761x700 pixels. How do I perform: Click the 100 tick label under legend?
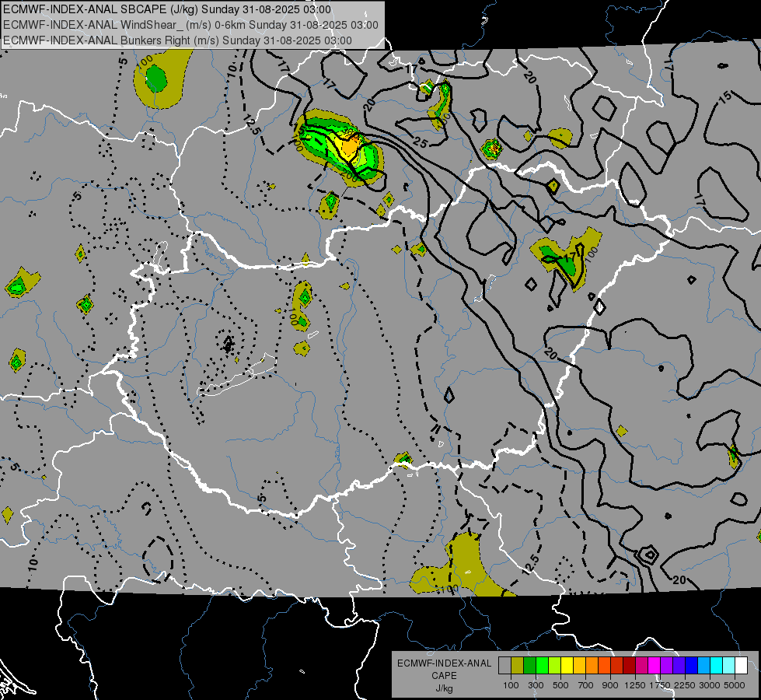tap(511, 685)
